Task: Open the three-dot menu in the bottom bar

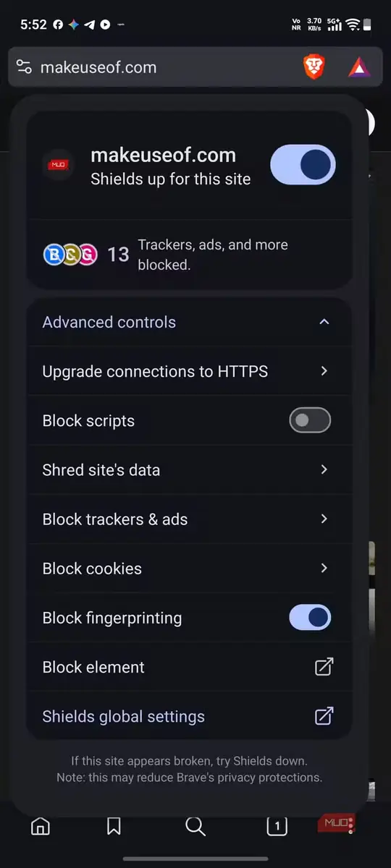Action: [351, 825]
